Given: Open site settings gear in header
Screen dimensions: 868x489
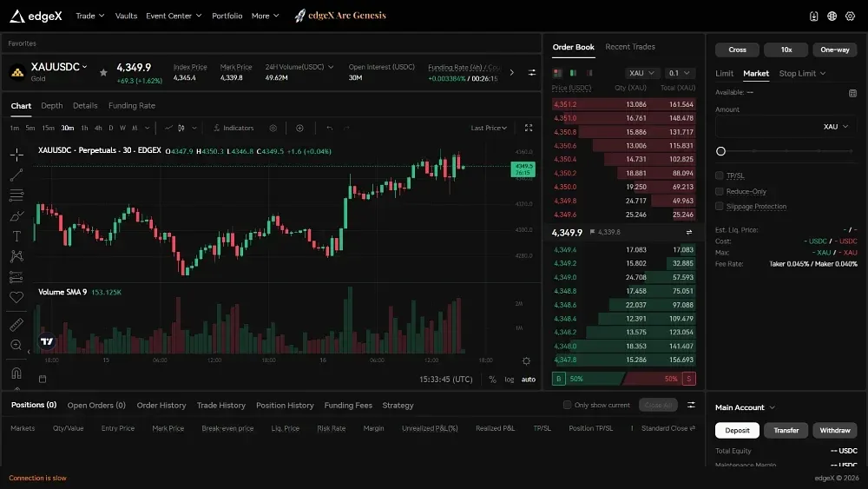Looking at the screenshot, I should coord(851,16).
